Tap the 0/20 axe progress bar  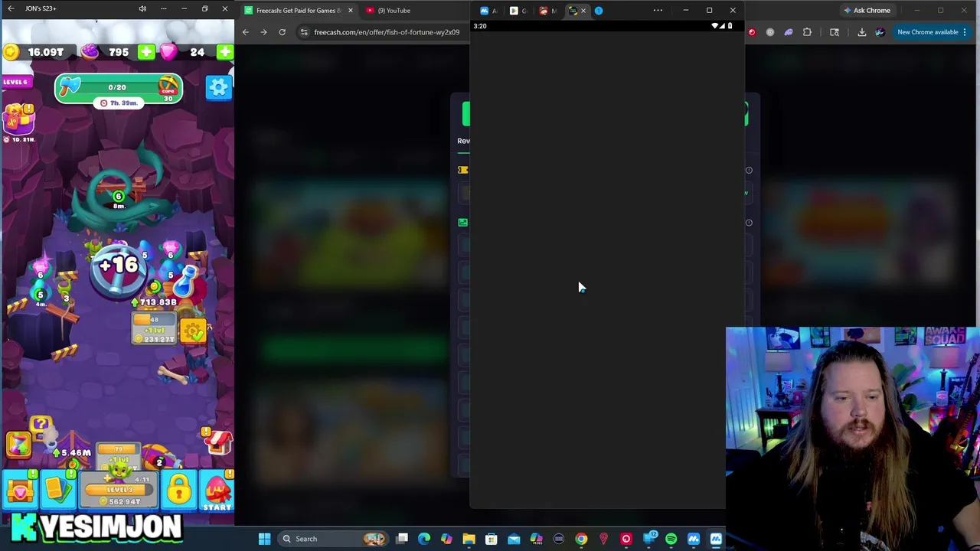coord(119,88)
